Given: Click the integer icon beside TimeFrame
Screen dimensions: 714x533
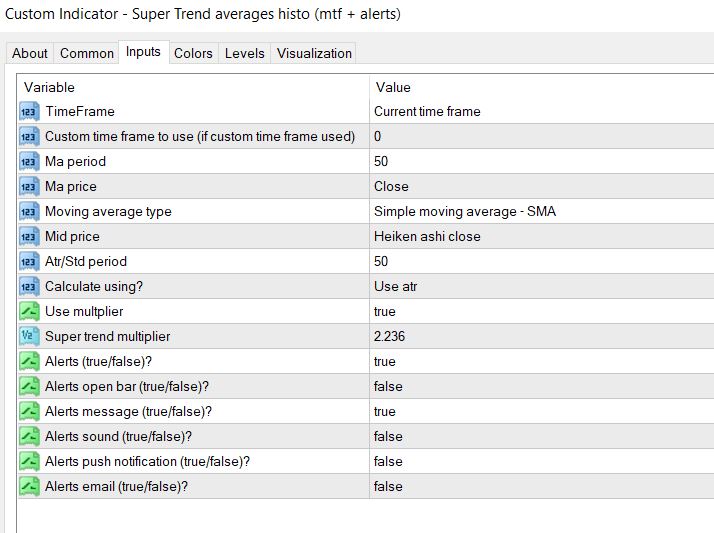Looking at the screenshot, I should point(28,112).
